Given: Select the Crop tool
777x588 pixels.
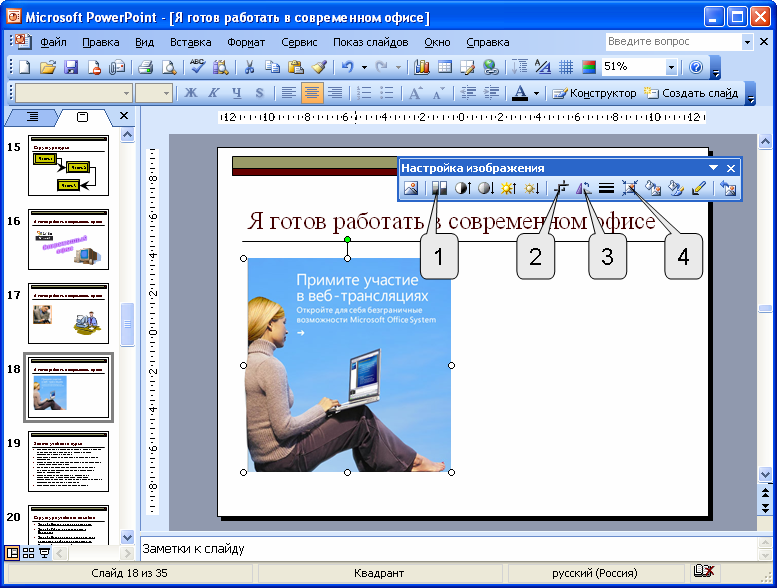Looking at the screenshot, I should pyautogui.click(x=561, y=188).
